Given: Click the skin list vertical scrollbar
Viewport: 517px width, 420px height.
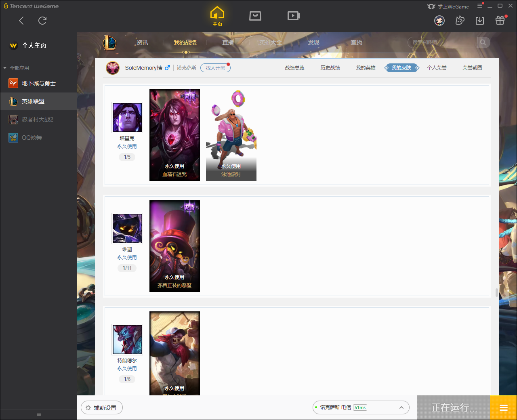Looking at the screenshot, I should click(x=496, y=292).
